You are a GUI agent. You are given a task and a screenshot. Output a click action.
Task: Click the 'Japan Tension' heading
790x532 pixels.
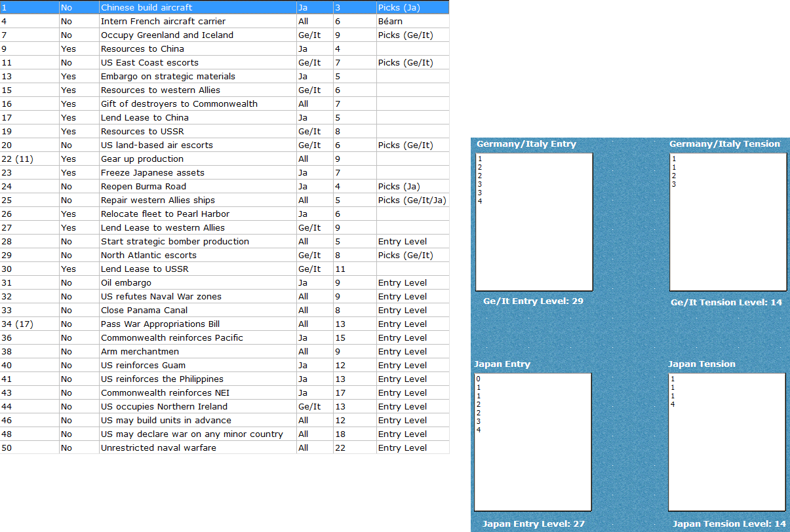[701, 364]
